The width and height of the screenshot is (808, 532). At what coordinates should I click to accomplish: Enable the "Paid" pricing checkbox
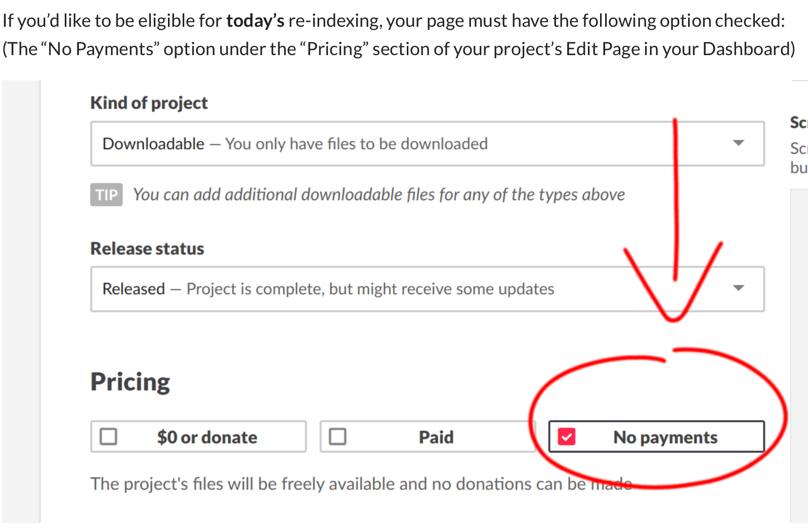(x=338, y=436)
